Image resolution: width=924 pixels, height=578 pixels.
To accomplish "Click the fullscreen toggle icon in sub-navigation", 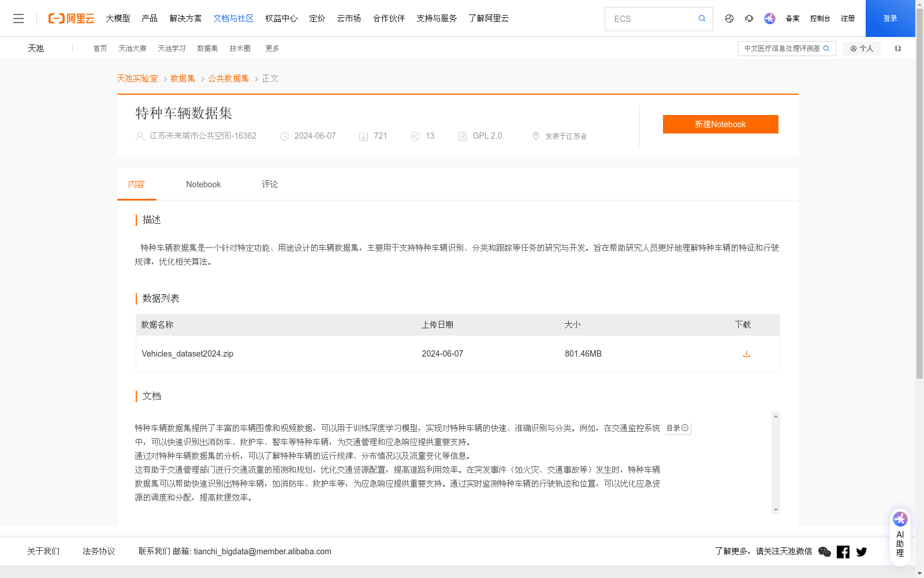I will tap(898, 49).
